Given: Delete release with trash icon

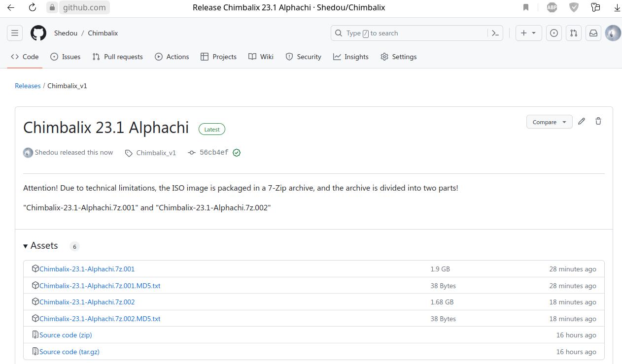Looking at the screenshot, I should (598, 121).
